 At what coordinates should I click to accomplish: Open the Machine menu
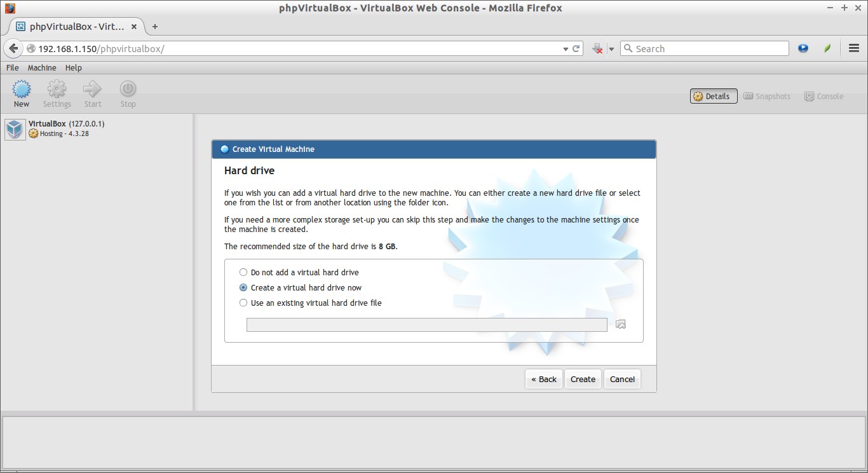click(42, 67)
